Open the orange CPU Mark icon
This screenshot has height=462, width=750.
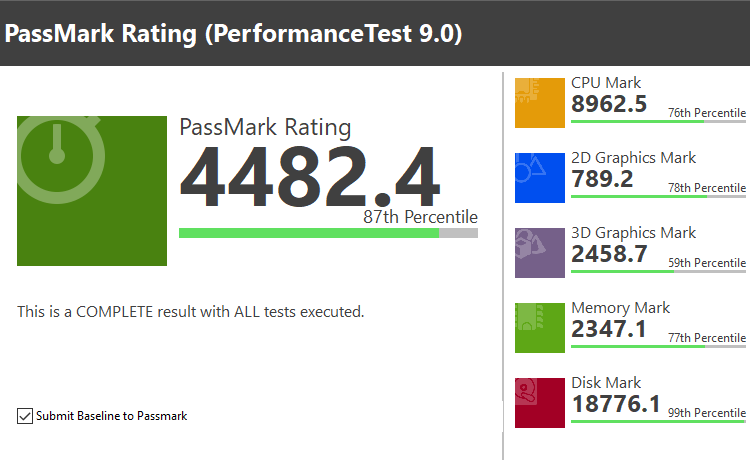click(540, 103)
